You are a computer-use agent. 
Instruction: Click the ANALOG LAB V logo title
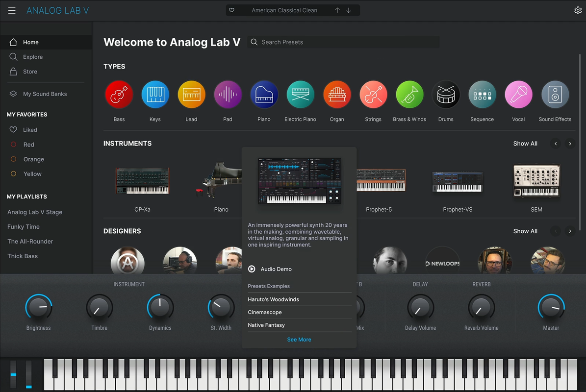[57, 10]
